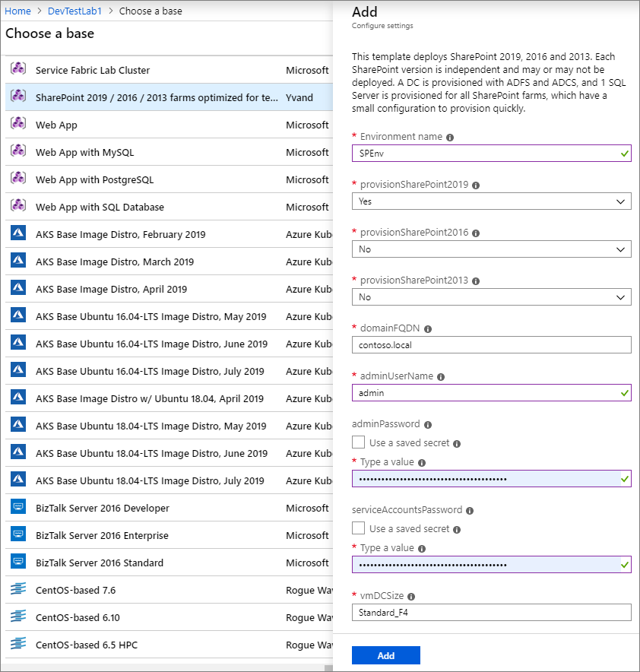Select CentOS-based 6.5 HPC row text
640x672 pixels.
coord(87,645)
